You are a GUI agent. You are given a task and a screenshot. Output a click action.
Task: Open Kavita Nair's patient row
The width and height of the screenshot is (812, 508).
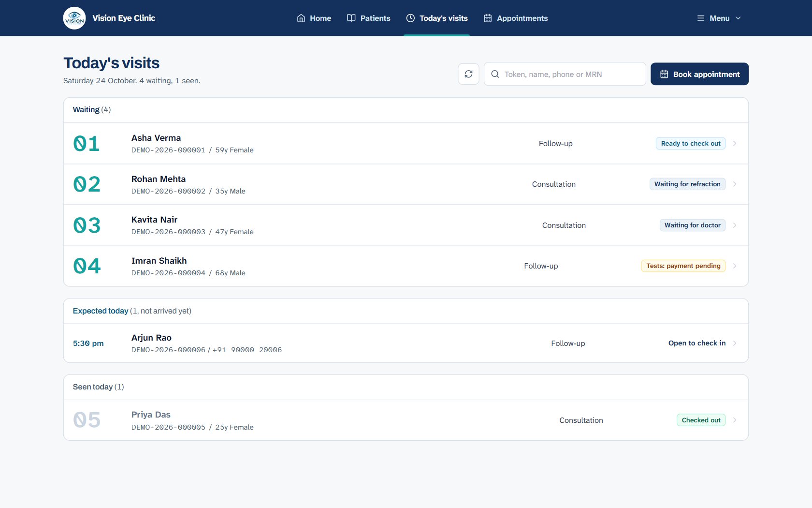point(406,225)
